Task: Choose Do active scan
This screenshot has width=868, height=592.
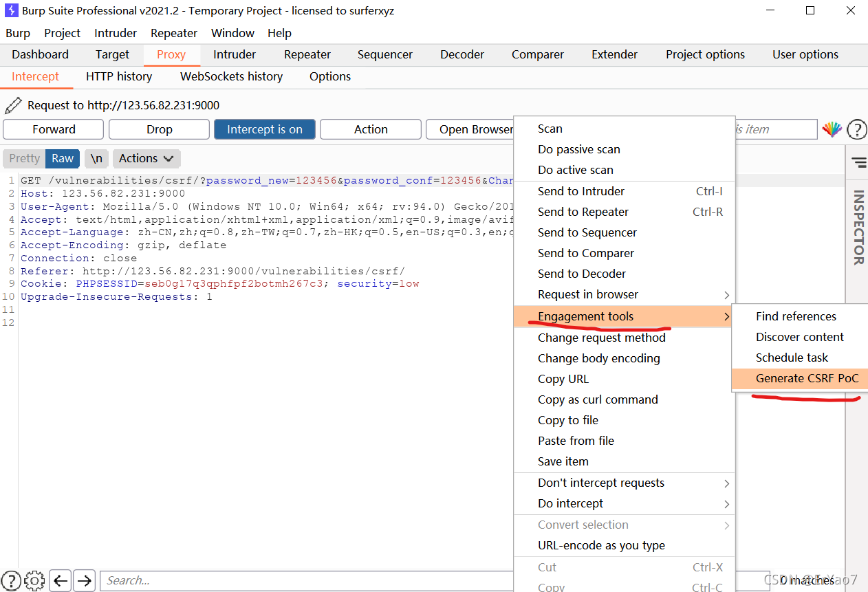Action: click(625, 170)
